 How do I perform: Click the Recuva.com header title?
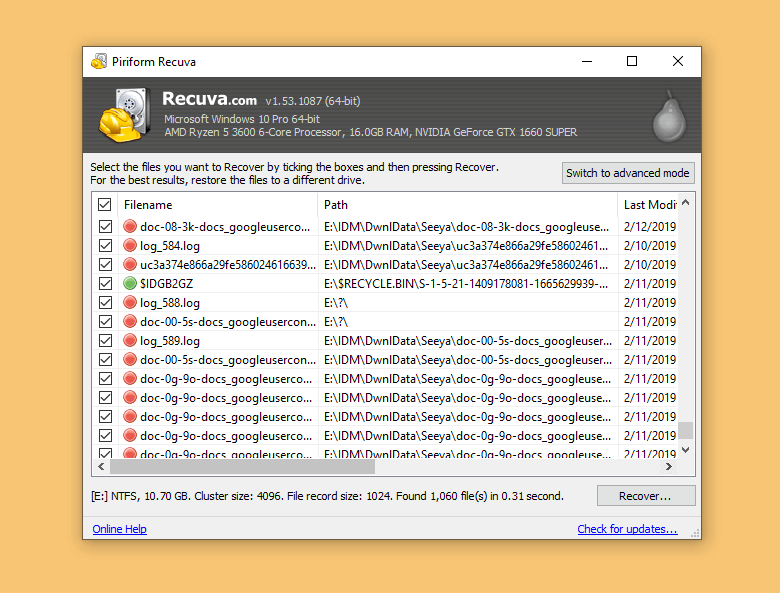tap(209, 99)
